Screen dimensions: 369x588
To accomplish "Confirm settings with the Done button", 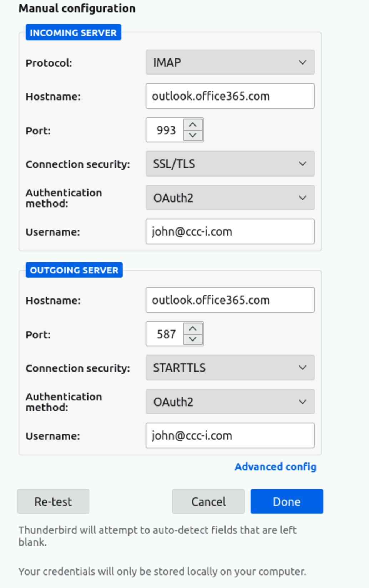I will click(287, 502).
